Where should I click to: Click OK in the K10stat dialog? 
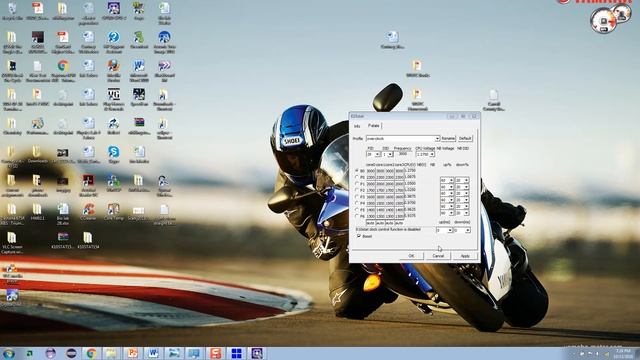coord(411,256)
